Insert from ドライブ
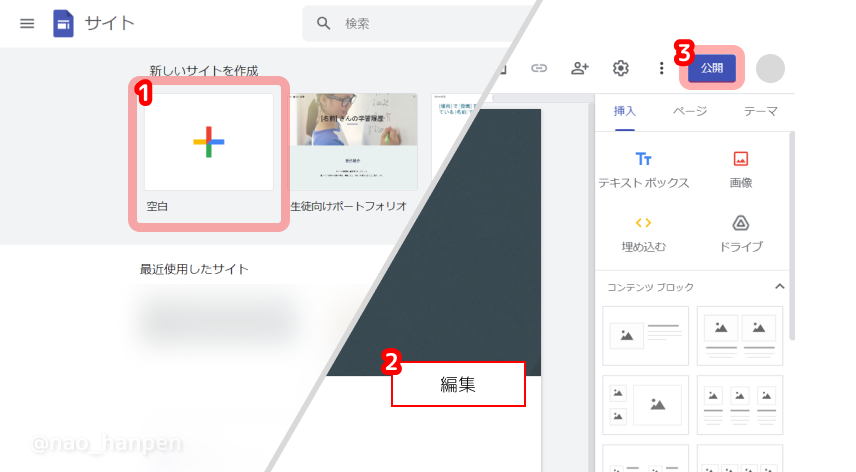This screenshot has width=856, height=472. 741,234
